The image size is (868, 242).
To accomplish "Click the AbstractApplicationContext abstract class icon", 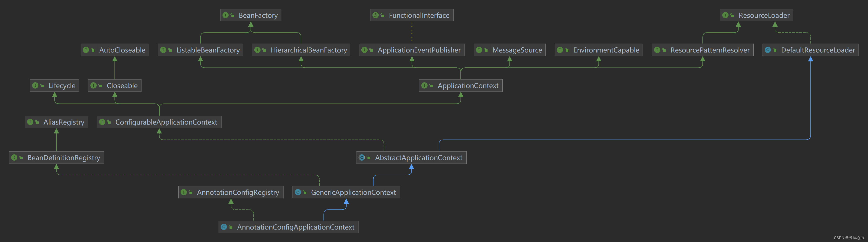I will (x=362, y=157).
